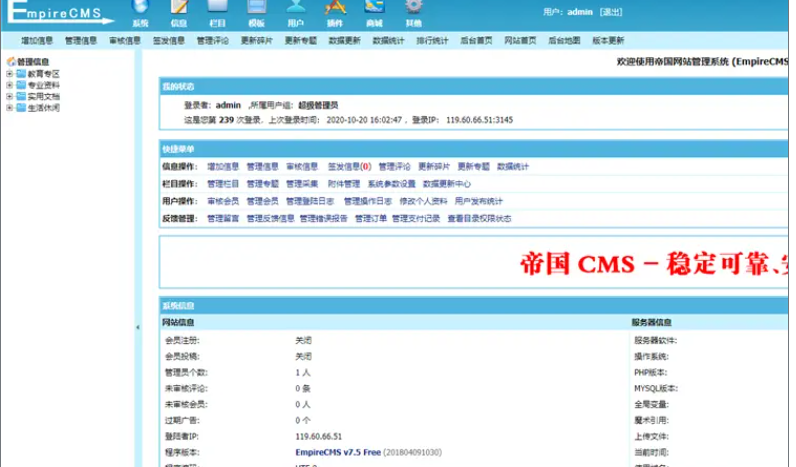Go to 网站首页 in the navigation bar
This screenshot has height=467, width=796.
(520, 41)
